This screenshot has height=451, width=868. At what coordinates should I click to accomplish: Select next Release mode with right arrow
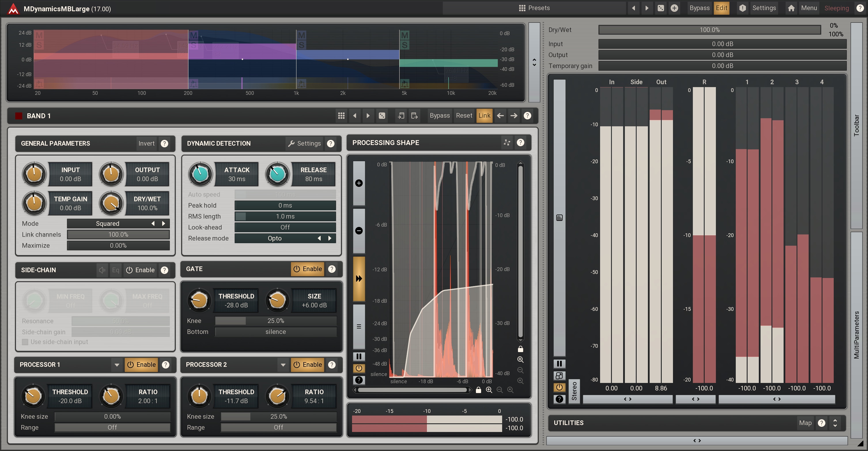pos(330,238)
